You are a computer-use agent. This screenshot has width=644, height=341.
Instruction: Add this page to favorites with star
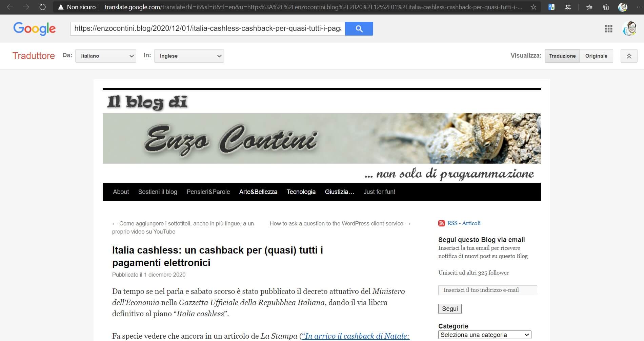[x=534, y=7]
